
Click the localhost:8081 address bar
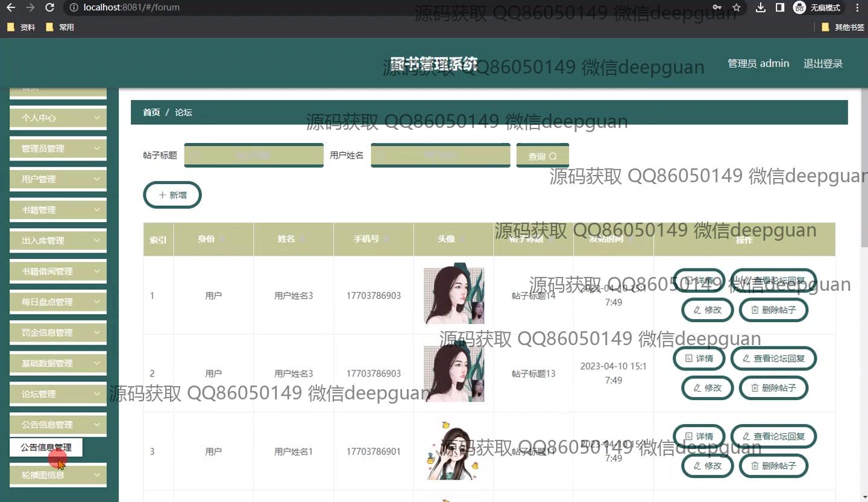pos(386,8)
